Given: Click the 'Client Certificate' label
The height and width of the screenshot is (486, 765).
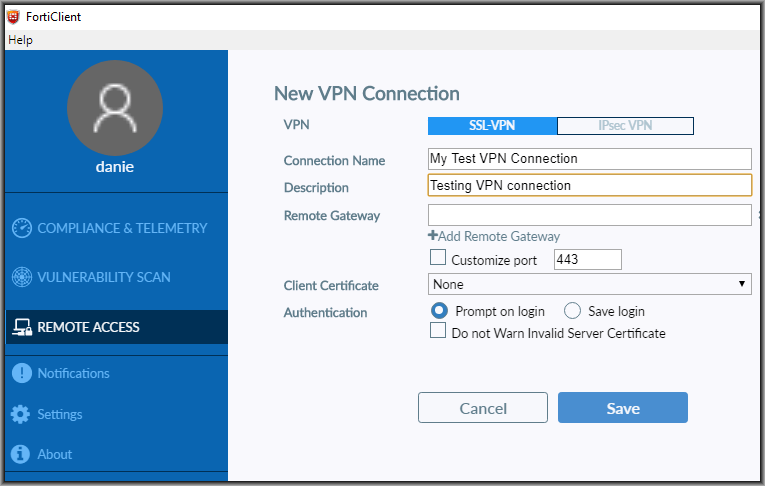Looking at the screenshot, I should (331, 285).
